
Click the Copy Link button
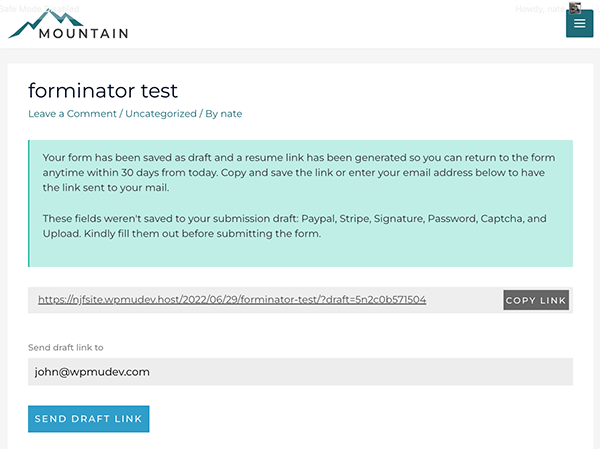[536, 300]
